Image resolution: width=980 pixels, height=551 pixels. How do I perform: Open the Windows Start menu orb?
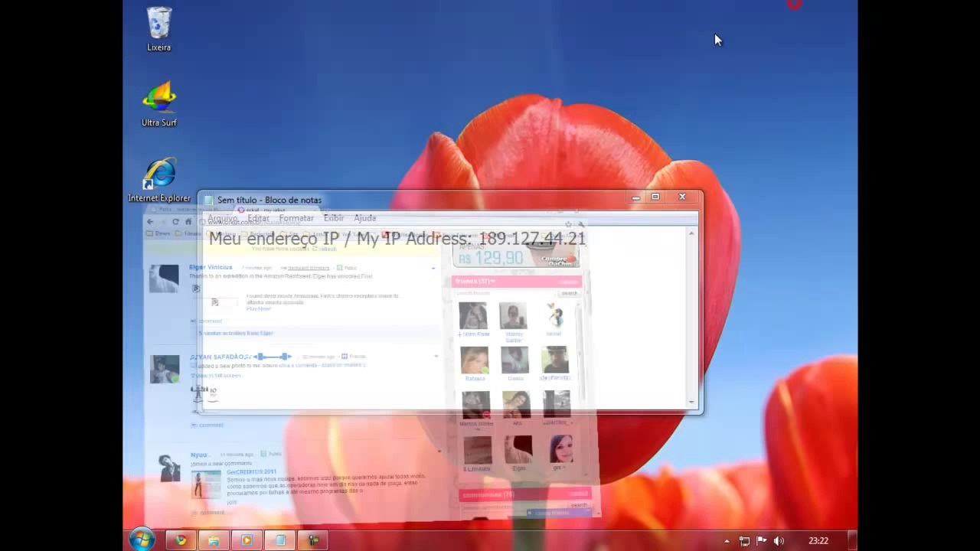point(142,540)
